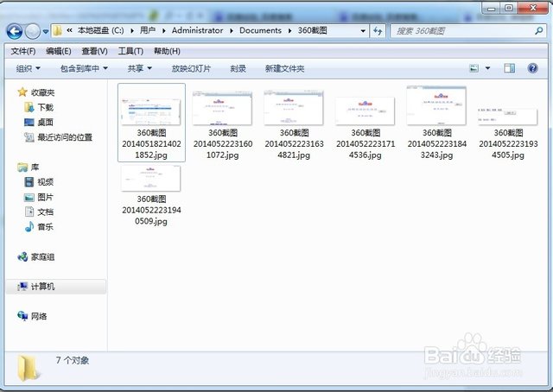The height and width of the screenshot is (392, 553).
Task: Select thumbnail of 360截图20140522231934505.jpg
Action: pos(508,117)
